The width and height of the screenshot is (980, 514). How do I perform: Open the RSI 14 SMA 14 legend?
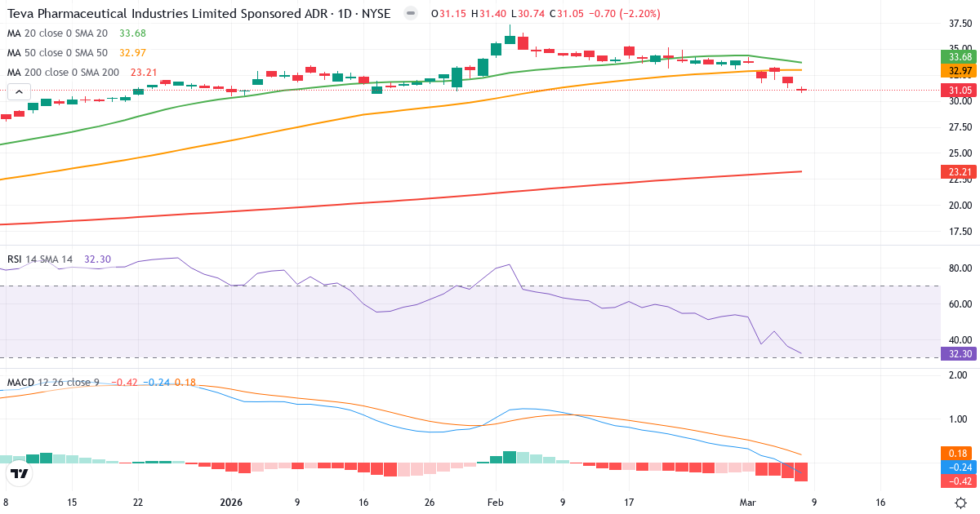pyautogui.click(x=41, y=258)
